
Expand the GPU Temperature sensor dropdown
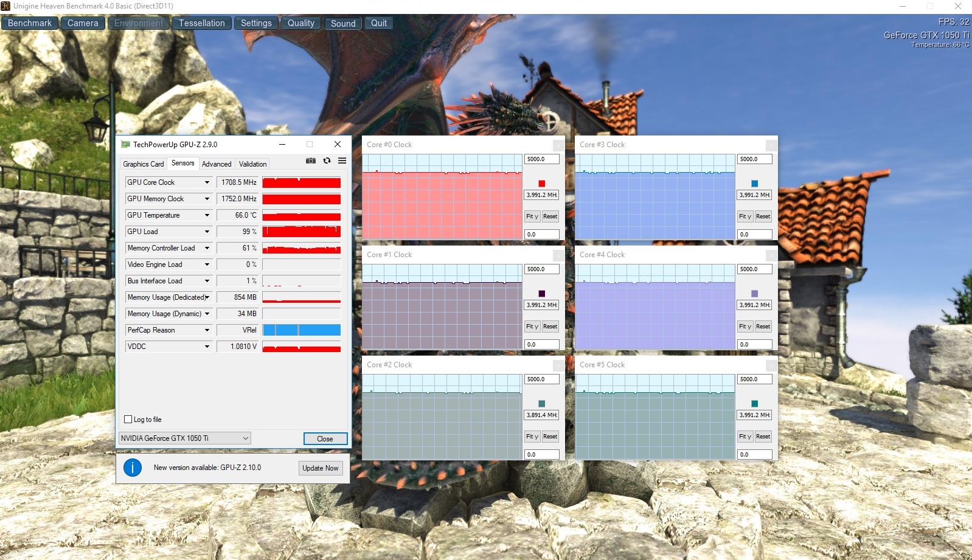tap(207, 215)
